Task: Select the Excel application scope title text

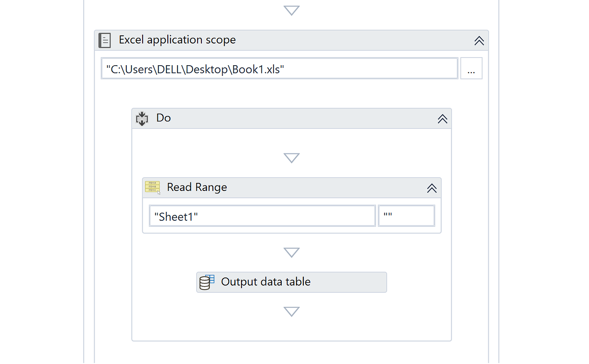Action: pyautogui.click(x=178, y=40)
